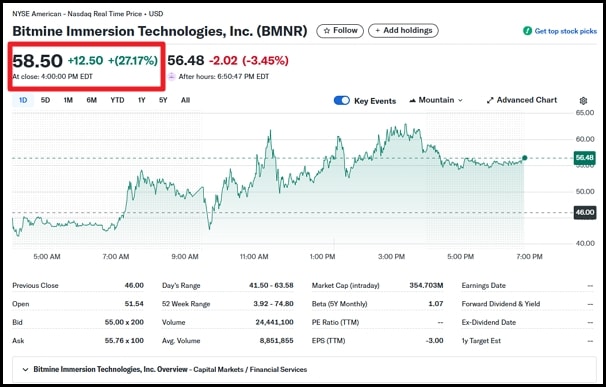Click the chart settings gear icon
Image resolution: width=606 pixels, height=387 pixels.
tap(583, 101)
